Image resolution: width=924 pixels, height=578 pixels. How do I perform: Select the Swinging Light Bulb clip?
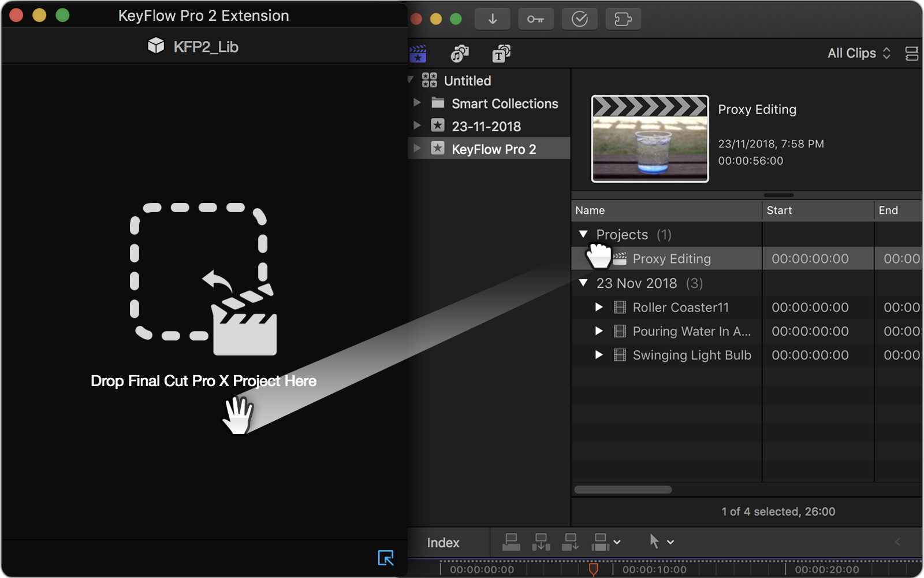point(692,355)
